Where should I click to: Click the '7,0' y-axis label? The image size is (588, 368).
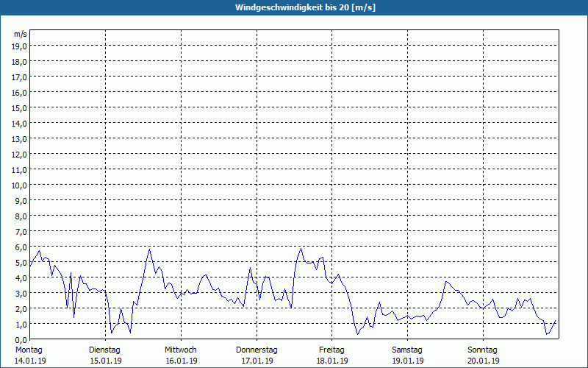point(21,232)
